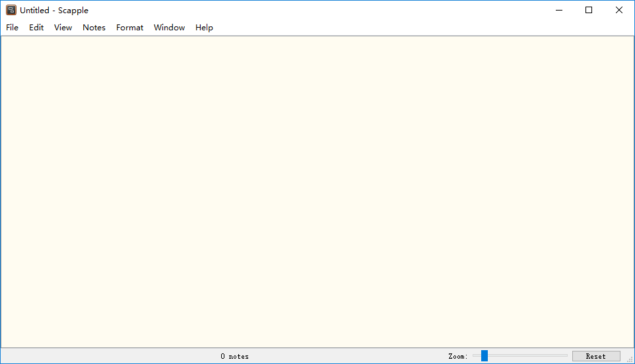This screenshot has width=635, height=364.
Task: Click the far right end of Zoom slider track
Action: click(566, 356)
